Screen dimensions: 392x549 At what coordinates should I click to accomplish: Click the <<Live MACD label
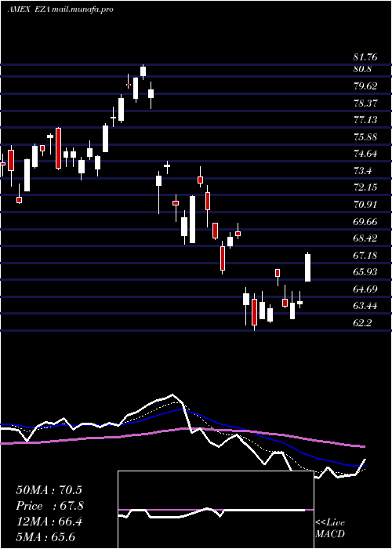coord(330,529)
